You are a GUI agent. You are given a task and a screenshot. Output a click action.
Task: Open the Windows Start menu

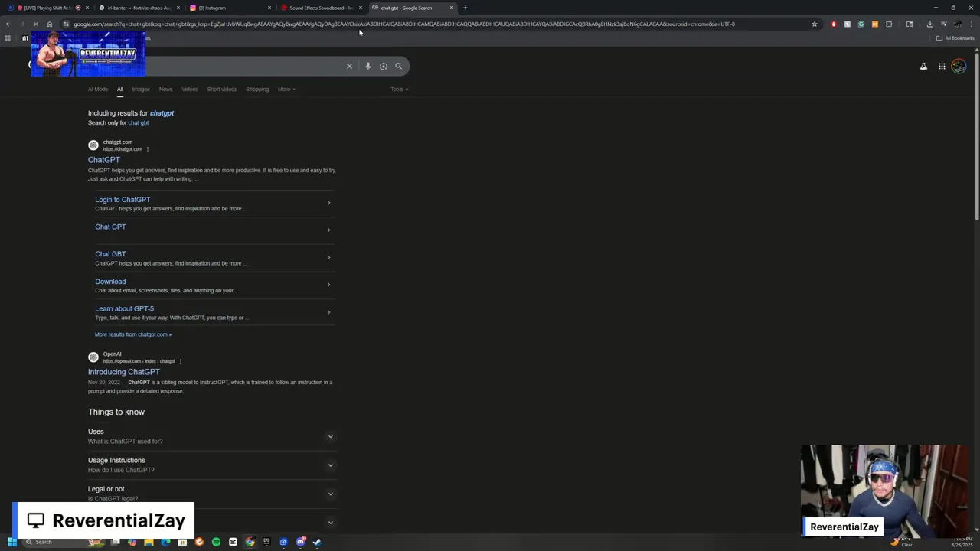coord(11,542)
